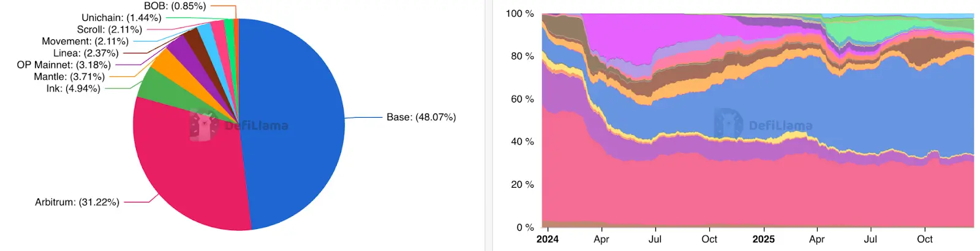Click the 2025 x-axis label

coord(763,239)
